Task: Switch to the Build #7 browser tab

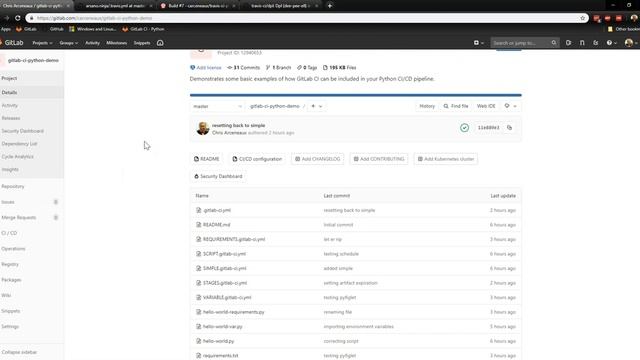Action: point(198,6)
